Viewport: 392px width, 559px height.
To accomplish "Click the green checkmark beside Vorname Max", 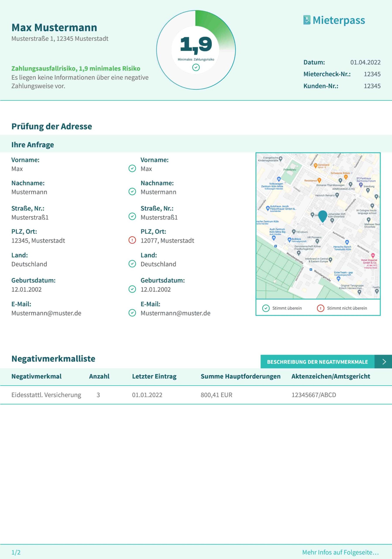I will [x=132, y=169].
